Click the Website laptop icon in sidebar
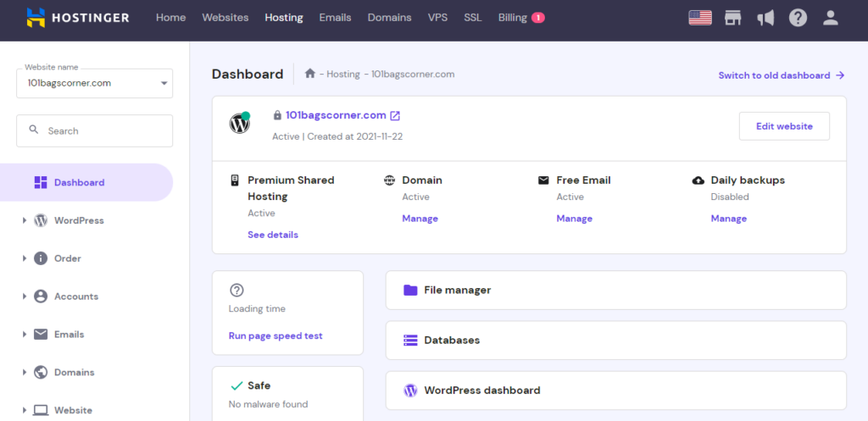 point(41,411)
